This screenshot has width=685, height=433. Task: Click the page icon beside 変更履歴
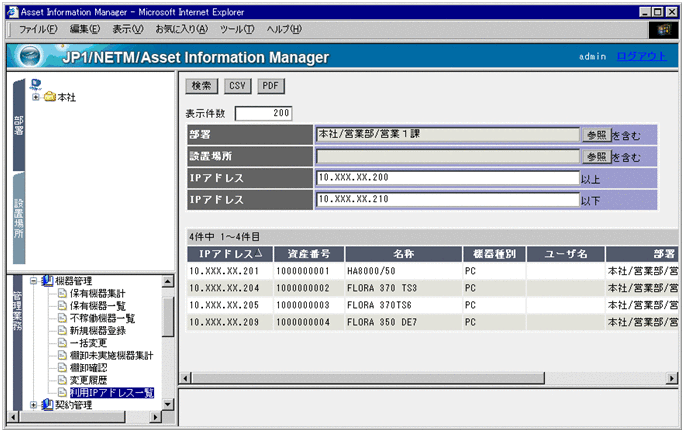(x=61, y=380)
